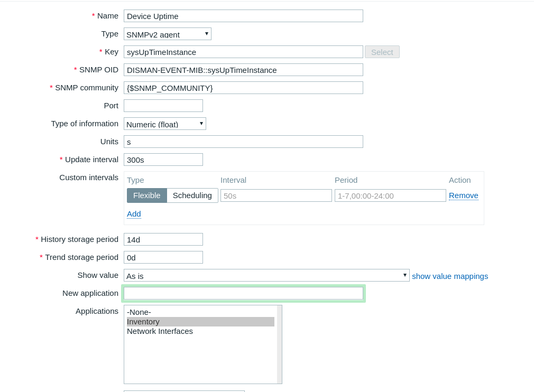Open the show value mappings link
534x392 pixels.
click(450, 276)
